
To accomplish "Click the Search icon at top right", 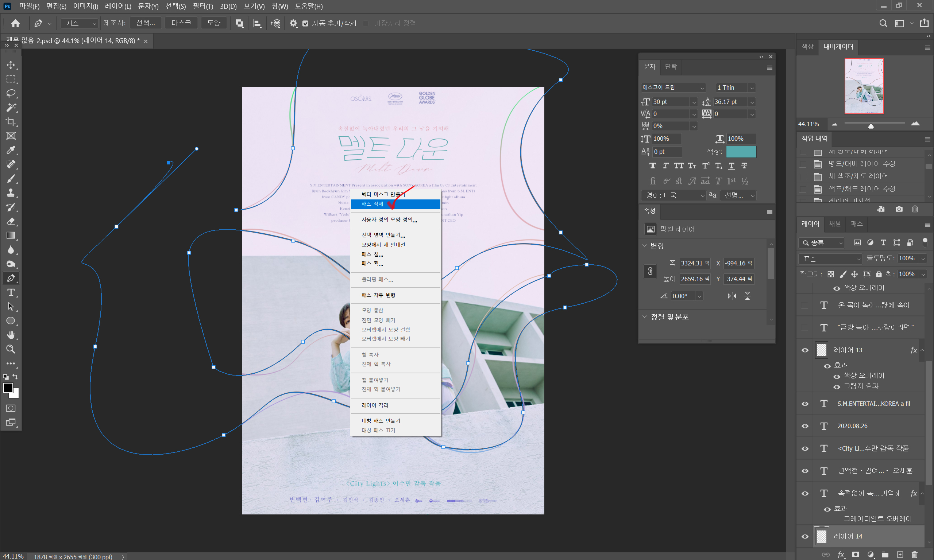I will pos(883,23).
